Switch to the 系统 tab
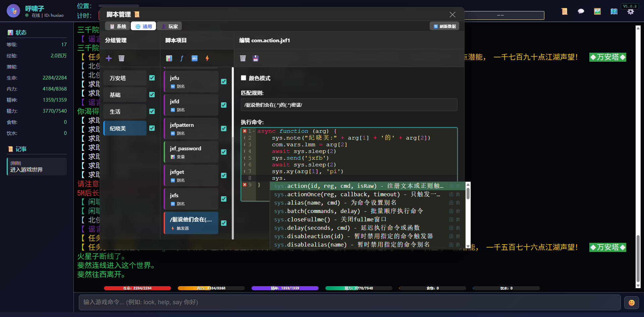 click(x=117, y=26)
